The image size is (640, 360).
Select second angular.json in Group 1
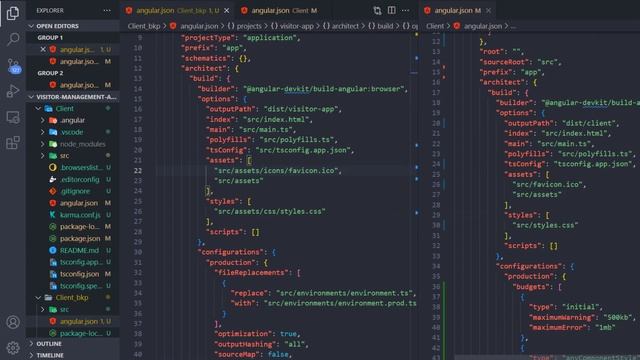click(73, 62)
